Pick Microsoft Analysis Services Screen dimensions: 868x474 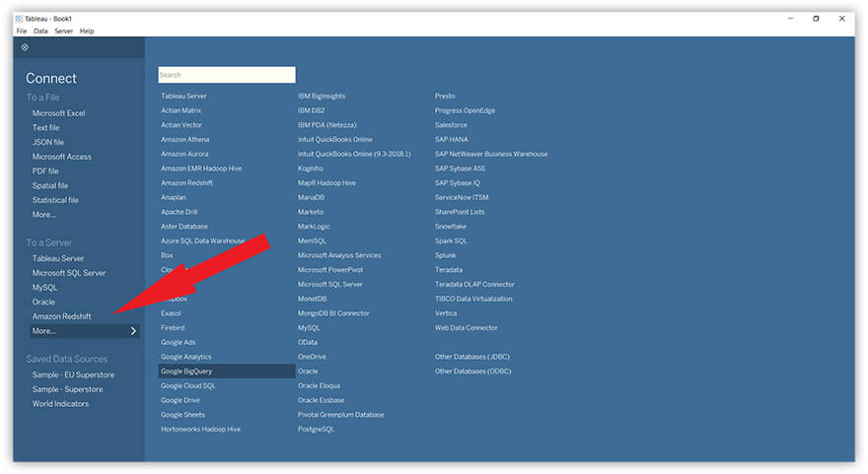point(339,255)
